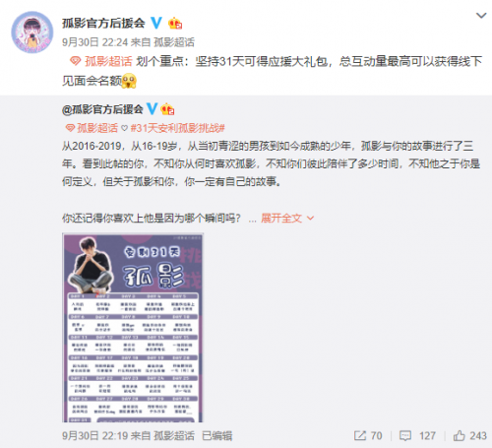Viewport: 492px width, 448px height.
Task: Open the 安利31天 孤影 poster thumbnail
Action: coord(133,328)
